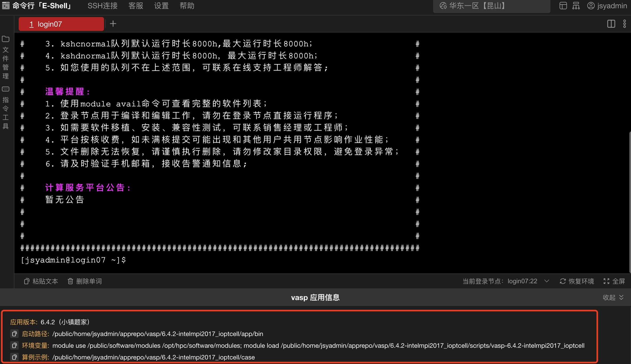631x364 pixels.
Task: Copy the 启动路径 launch path
Action: (x=14, y=334)
